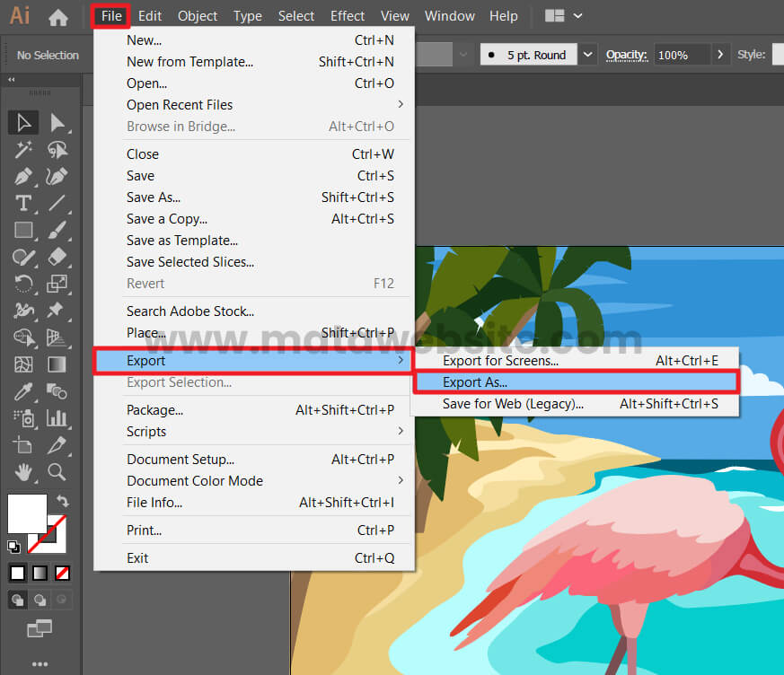This screenshot has height=675, width=784.
Task: Select the Type tool
Action: click(23, 203)
